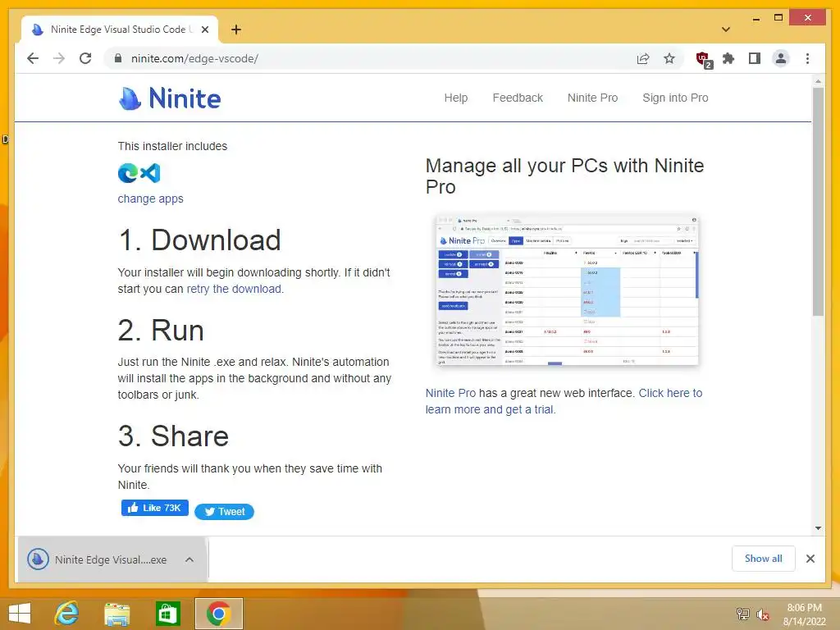Close the downloads bar
This screenshot has height=630, width=840.
click(810, 559)
